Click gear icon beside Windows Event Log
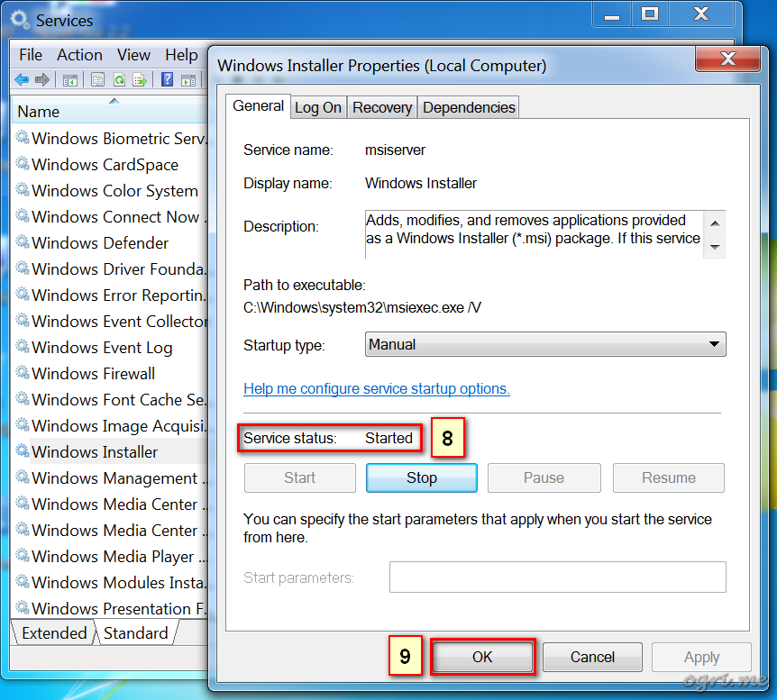Viewport: 777px width, 700px height. [23, 346]
